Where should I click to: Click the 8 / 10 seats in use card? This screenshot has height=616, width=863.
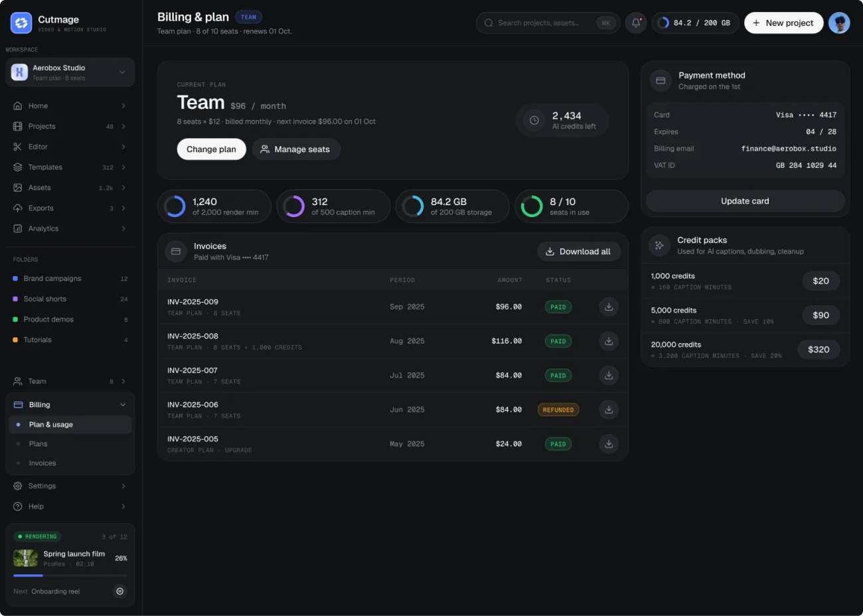pos(572,206)
